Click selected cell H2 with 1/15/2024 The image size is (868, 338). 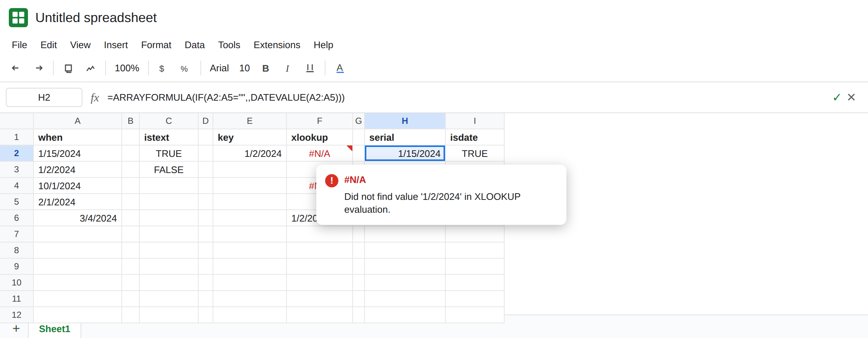(405, 153)
